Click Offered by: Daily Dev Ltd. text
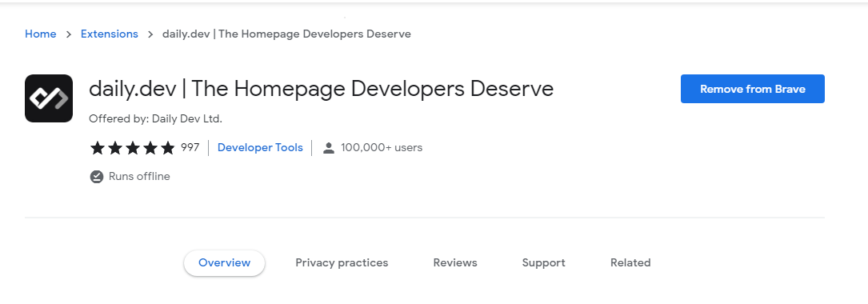The image size is (868, 304). click(155, 118)
